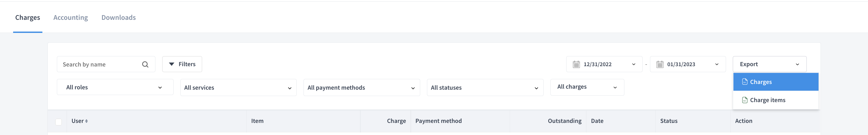Image resolution: width=868 pixels, height=135 pixels.
Task: Collapse the Export dropdown menu
Action: click(769, 64)
